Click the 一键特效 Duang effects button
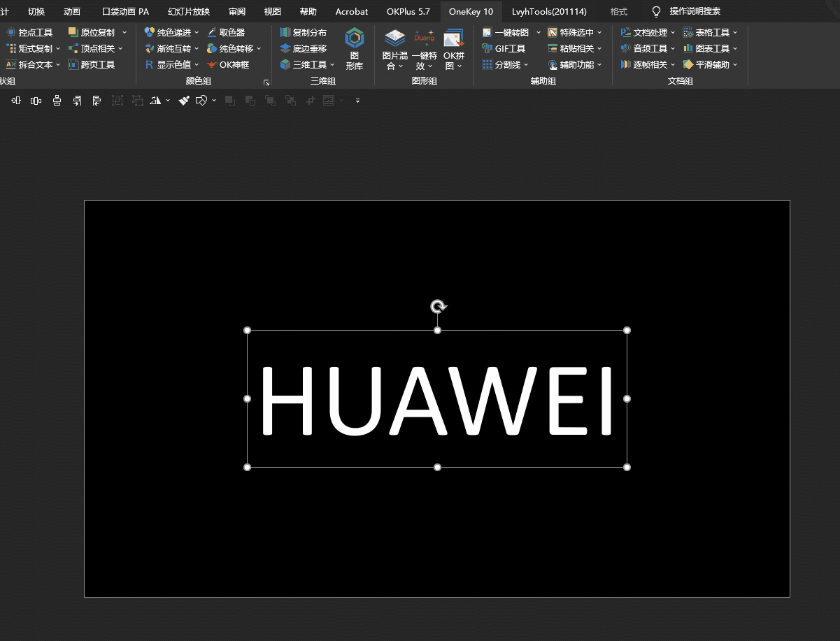This screenshot has width=840, height=641. pyautogui.click(x=425, y=49)
